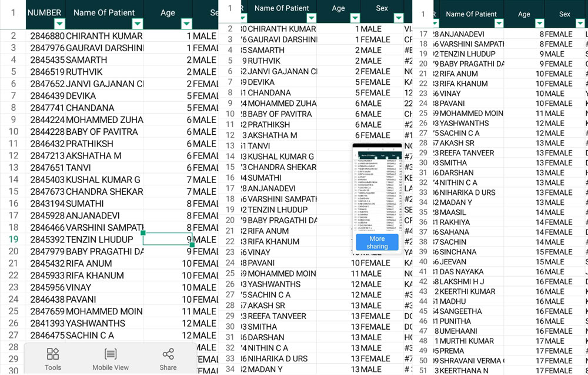Open Sex filter arrow in middle sheet
The height and width of the screenshot is (375, 588).
[398, 18]
